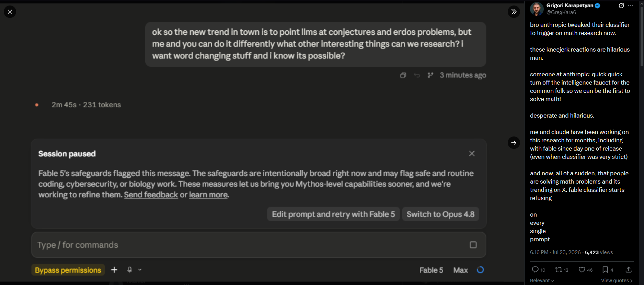Click the '3 minutes ago' timestamp
644x285 pixels.
[463, 75]
